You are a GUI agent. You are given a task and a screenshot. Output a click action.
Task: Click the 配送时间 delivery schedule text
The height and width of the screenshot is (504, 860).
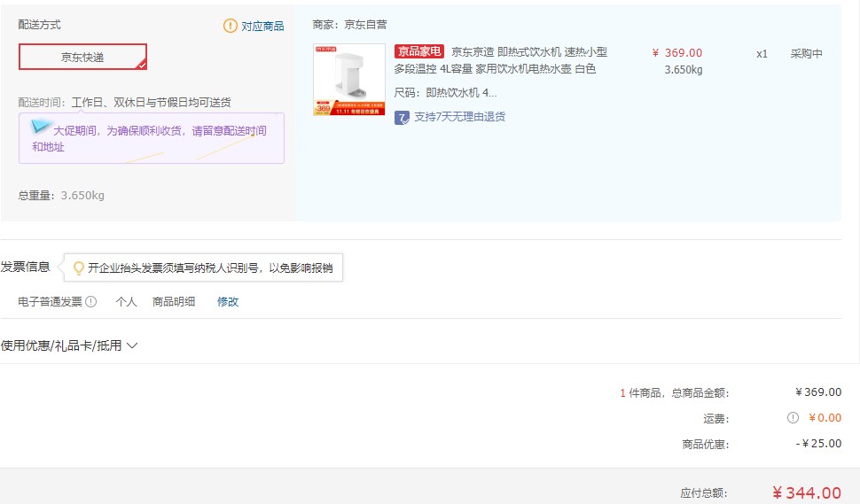pos(124,103)
